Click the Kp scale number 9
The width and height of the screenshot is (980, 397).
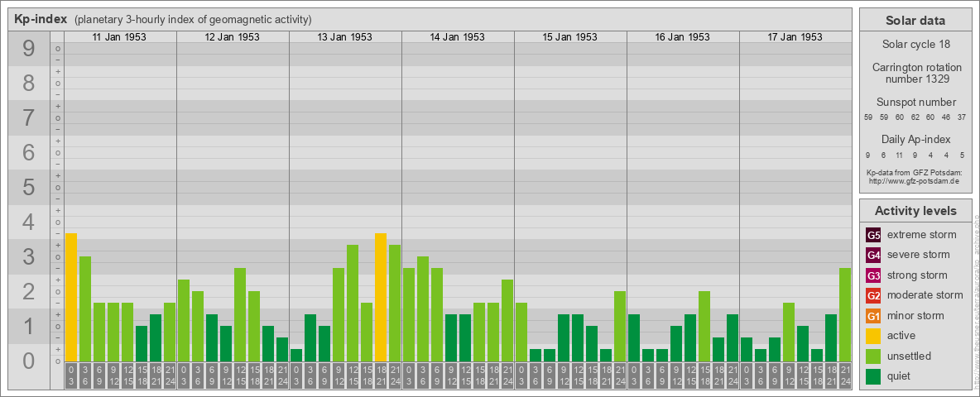(29, 49)
